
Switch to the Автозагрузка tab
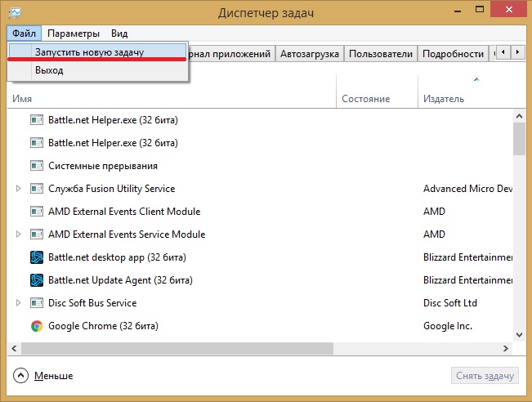[310, 54]
